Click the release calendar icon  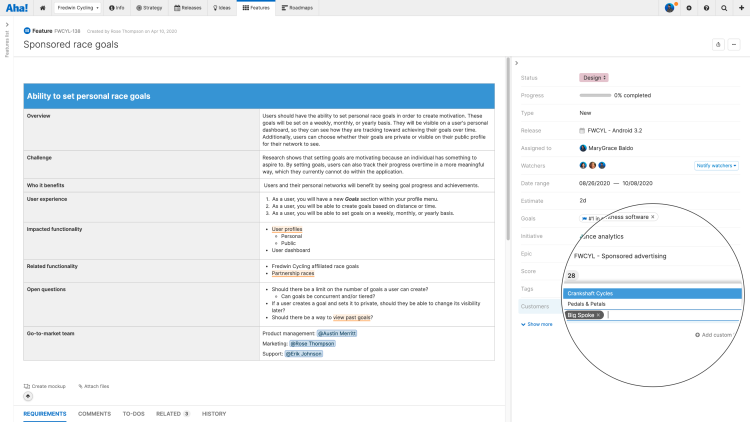[582, 131]
